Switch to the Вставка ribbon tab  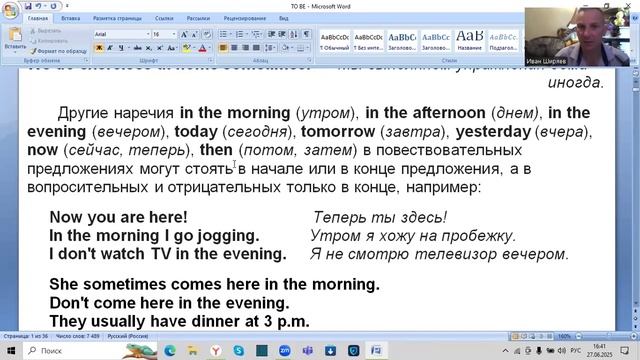point(70,18)
